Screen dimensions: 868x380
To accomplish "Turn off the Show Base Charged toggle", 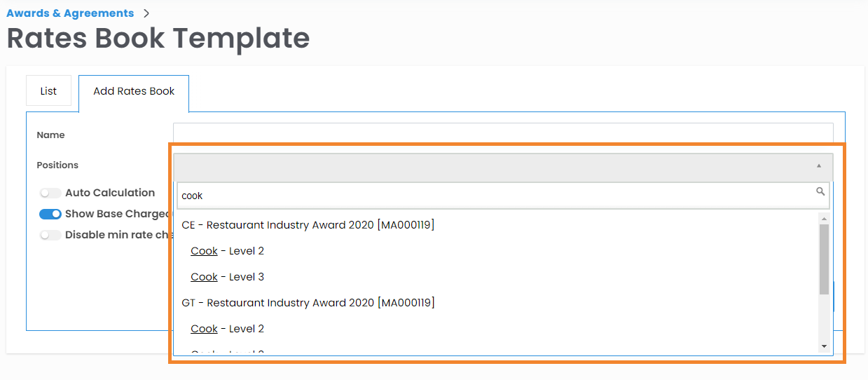I will click(50, 214).
